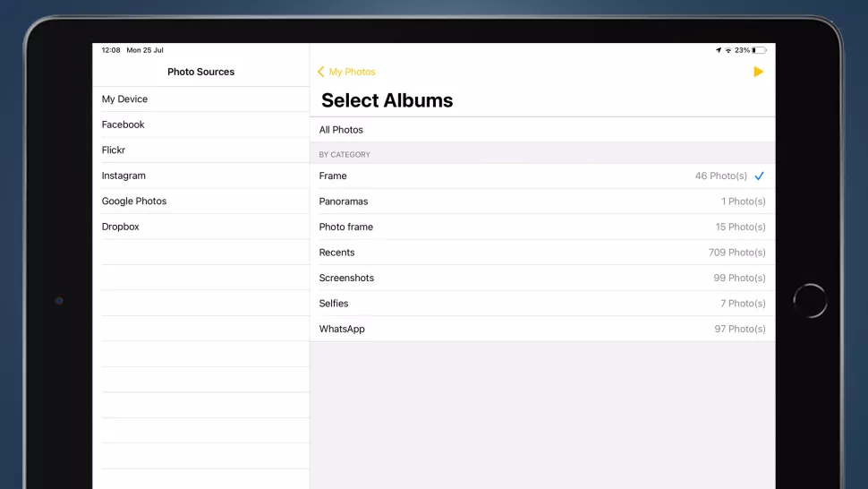Click the Photo Sources title

click(x=201, y=72)
